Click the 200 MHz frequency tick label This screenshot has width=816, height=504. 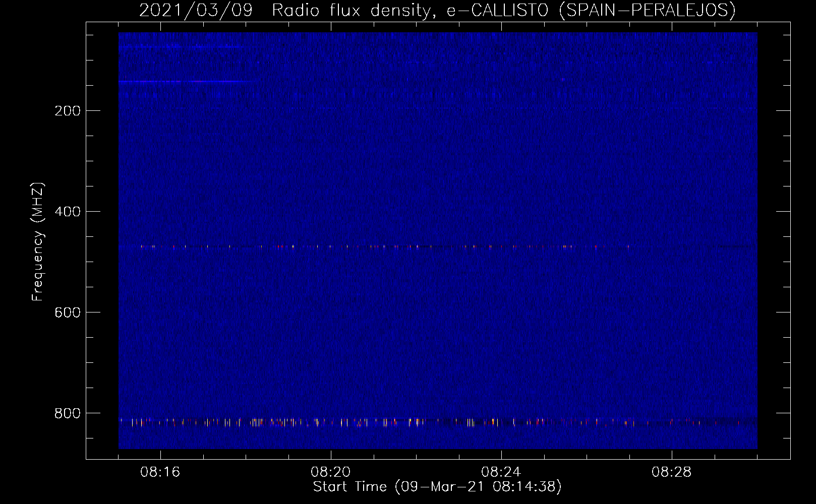[x=68, y=111]
